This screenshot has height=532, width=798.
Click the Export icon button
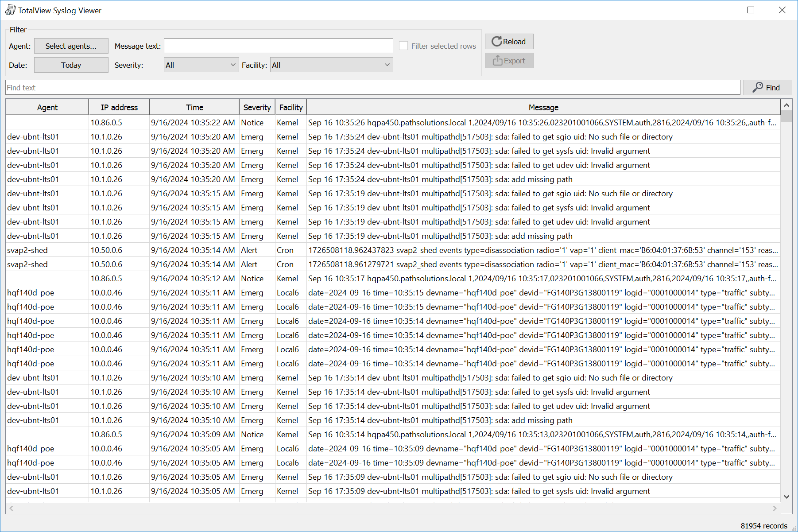pyautogui.click(x=498, y=61)
